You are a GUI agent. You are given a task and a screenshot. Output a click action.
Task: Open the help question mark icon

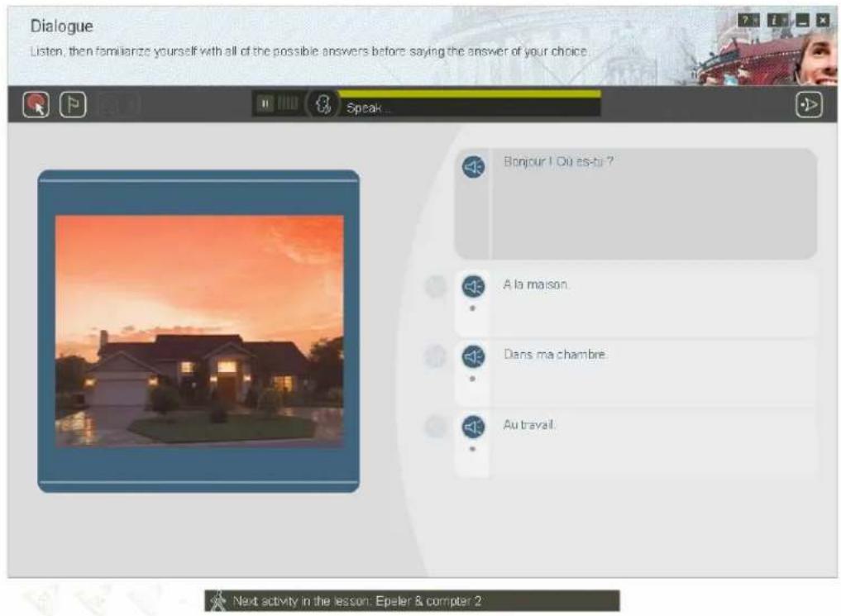click(748, 21)
